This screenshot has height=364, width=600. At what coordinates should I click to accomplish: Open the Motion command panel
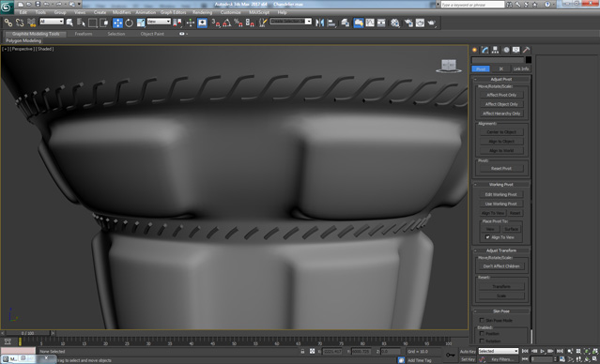[506, 50]
